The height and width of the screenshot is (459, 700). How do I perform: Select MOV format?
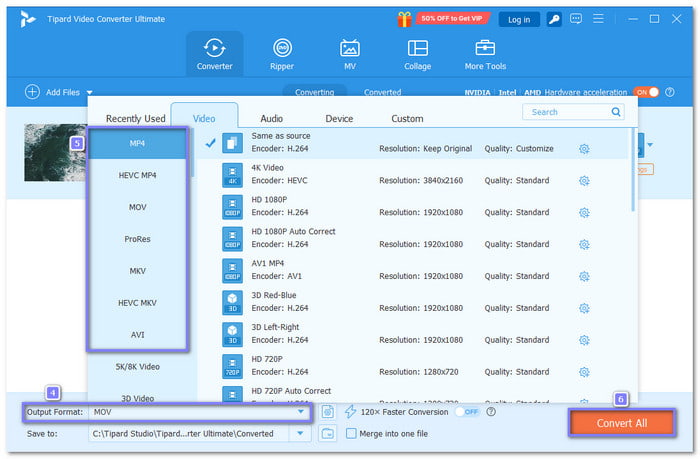click(x=137, y=207)
